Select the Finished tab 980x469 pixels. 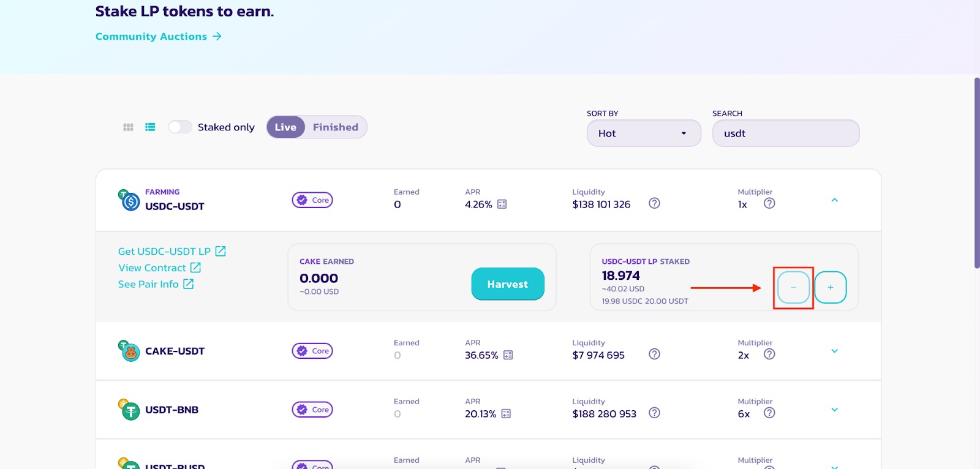[x=336, y=127]
